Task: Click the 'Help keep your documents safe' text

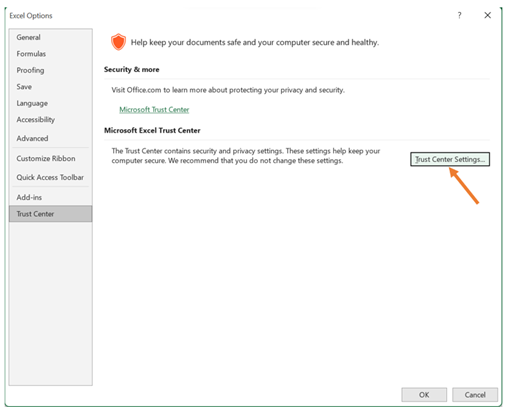Action: click(x=255, y=42)
